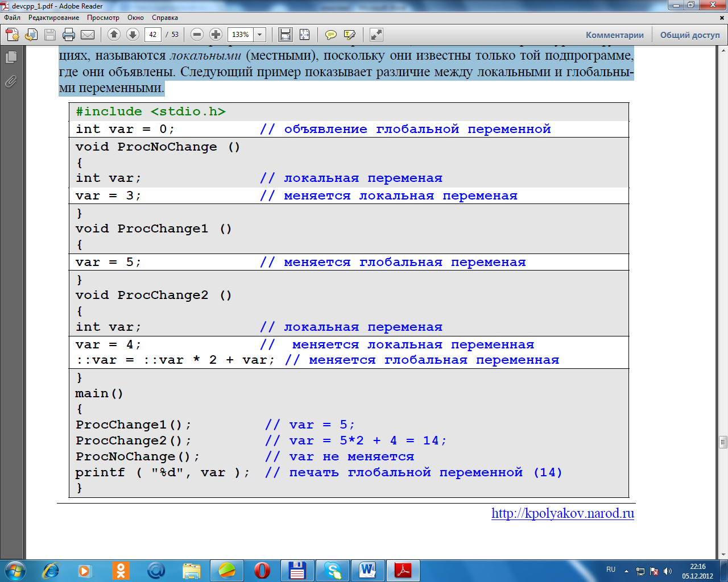The image size is (728, 582).
Task: Show hidden system tray icons
Action: pos(626,571)
